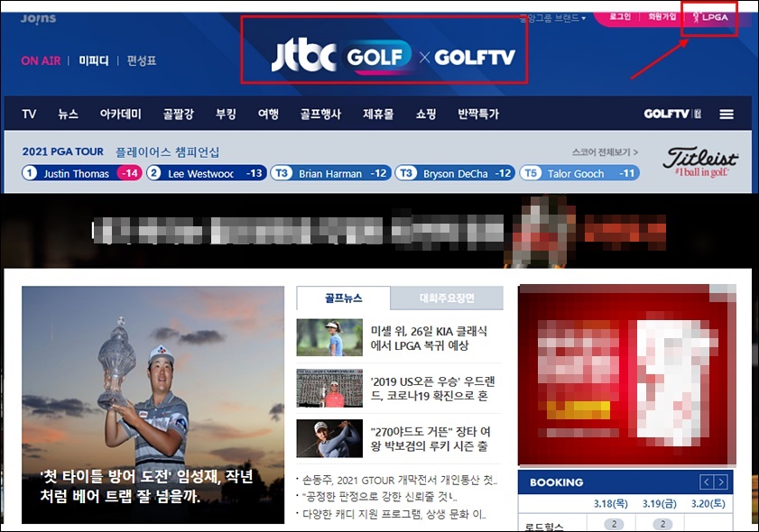Screen dimensions: 759x532
Task: Select Brian Harman leaderboard entry
Action: pyautogui.click(x=331, y=173)
